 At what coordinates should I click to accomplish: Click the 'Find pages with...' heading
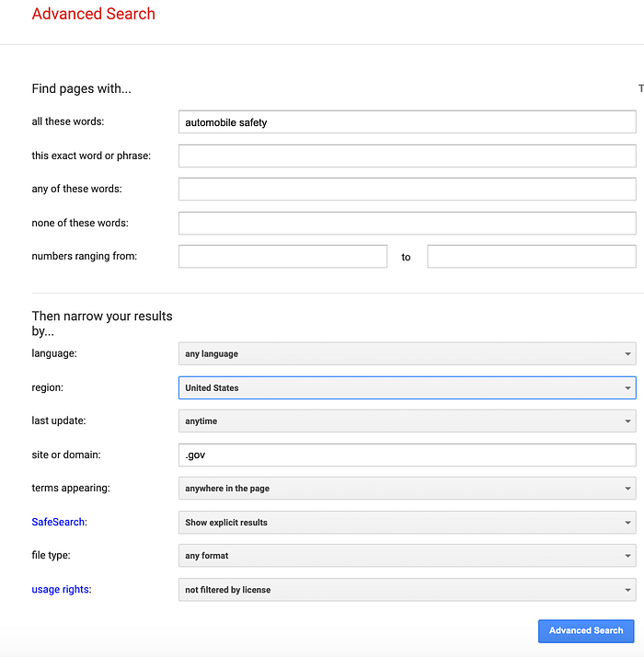(81, 89)
